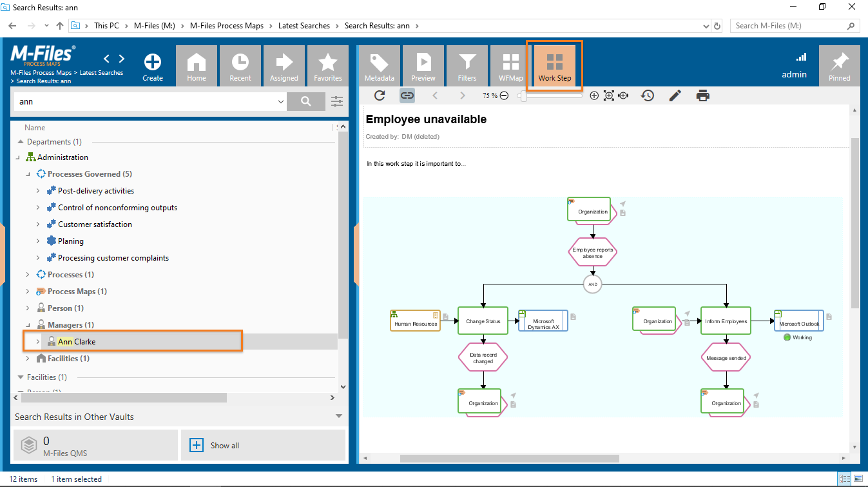Toggle the link icon in diagram toolbar
The height and width of the screenshot is (487, 868).
407,95
